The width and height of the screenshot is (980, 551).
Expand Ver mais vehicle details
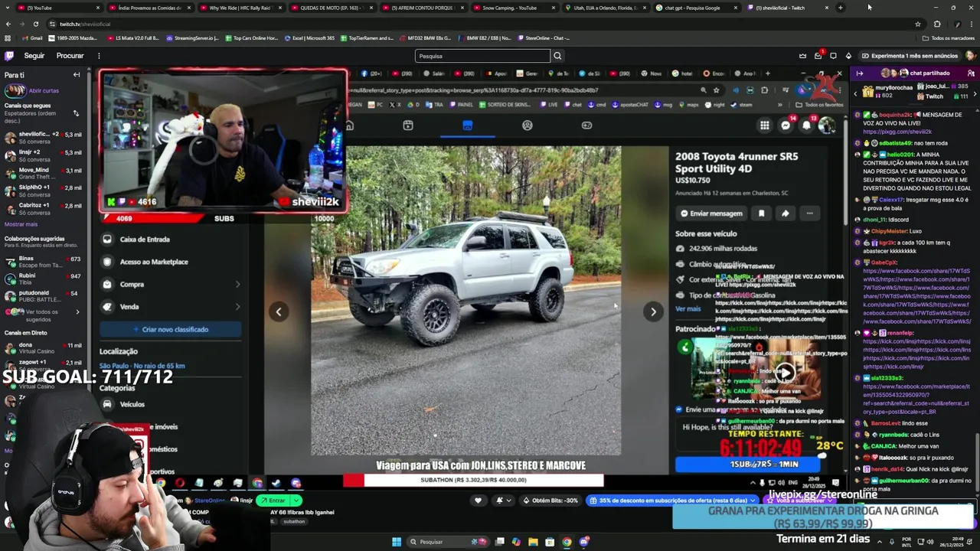click(688, 309)
